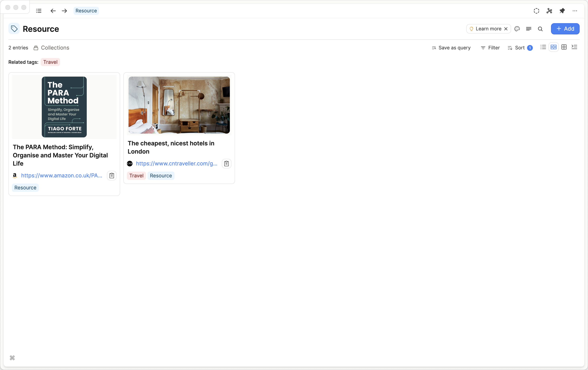
Task: Open the graph view icon
Action: (549, 11)
